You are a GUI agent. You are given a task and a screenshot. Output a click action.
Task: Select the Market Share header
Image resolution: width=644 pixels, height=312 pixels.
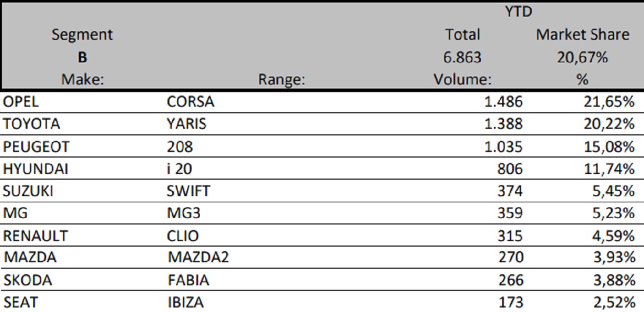click(583, 35)
